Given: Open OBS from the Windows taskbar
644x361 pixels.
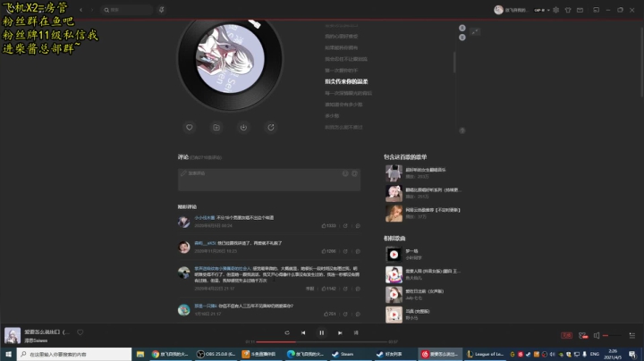Looking at the screenshot, I should coord(216,354).
